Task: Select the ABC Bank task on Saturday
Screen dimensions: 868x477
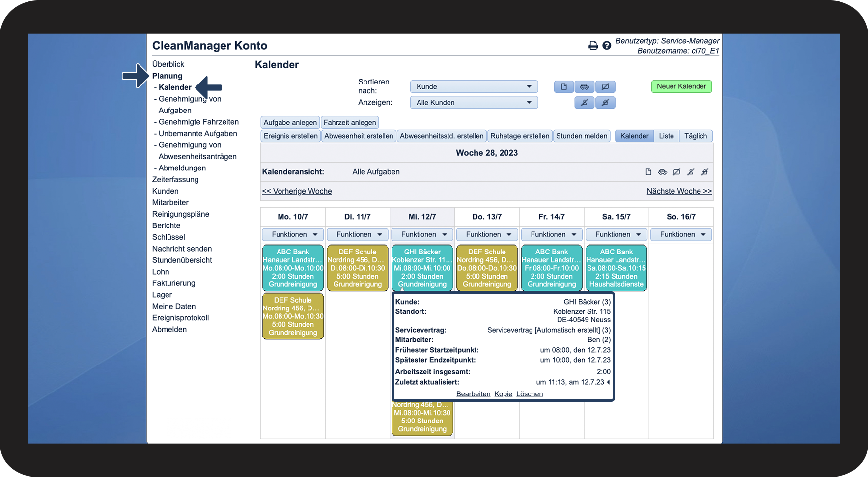Action: [616, 268]
